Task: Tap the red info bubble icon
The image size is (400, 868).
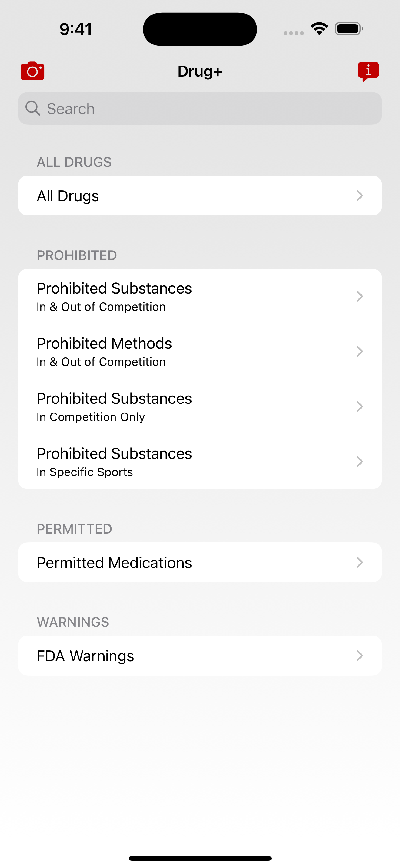Action: (368, 71)
